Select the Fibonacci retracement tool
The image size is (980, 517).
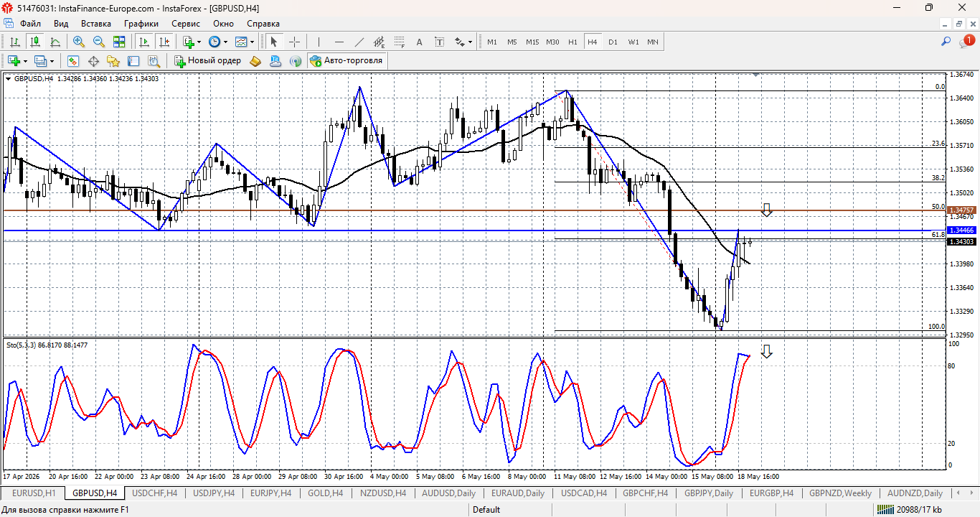coord(400,42)
